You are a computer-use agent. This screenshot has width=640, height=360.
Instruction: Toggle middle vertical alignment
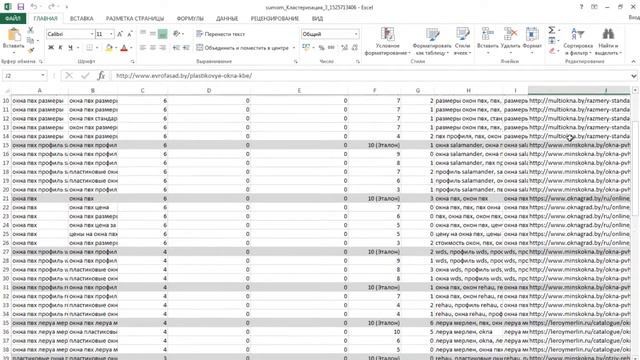point(153,34)
